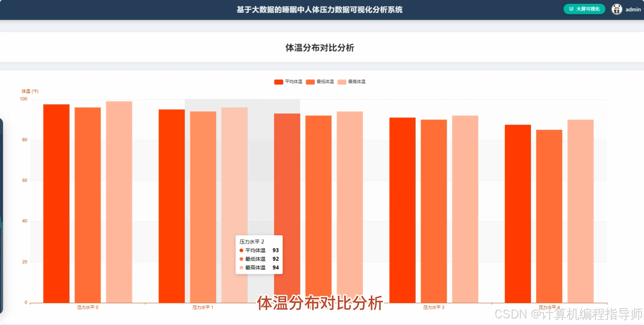Open 大屏可视化 big-screen visualization
This screenshot has width=644, height=325.
[x=584, y=9]
